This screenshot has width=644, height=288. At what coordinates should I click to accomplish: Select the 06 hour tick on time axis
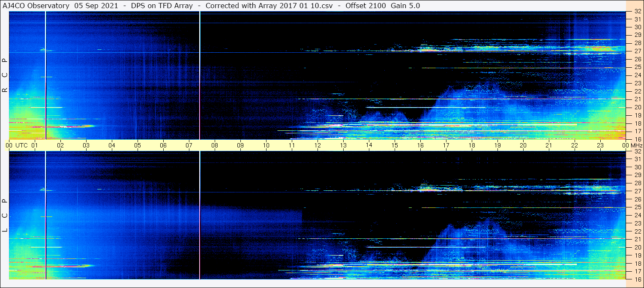coord(163,145)
